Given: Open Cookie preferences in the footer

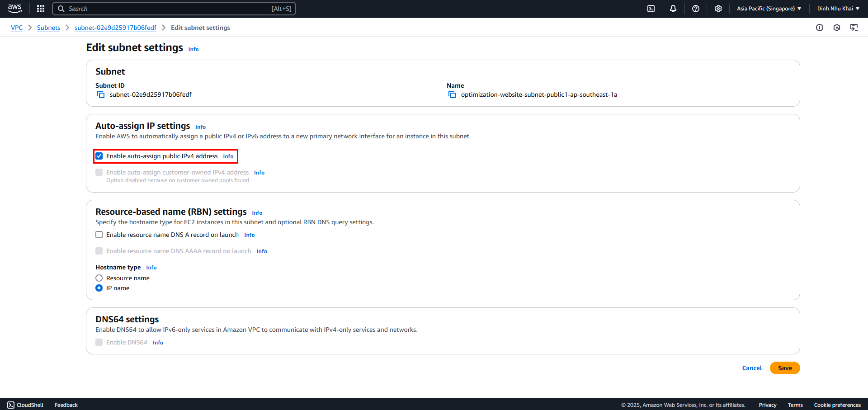Looking at the screenshot, I should pos(837,405).
